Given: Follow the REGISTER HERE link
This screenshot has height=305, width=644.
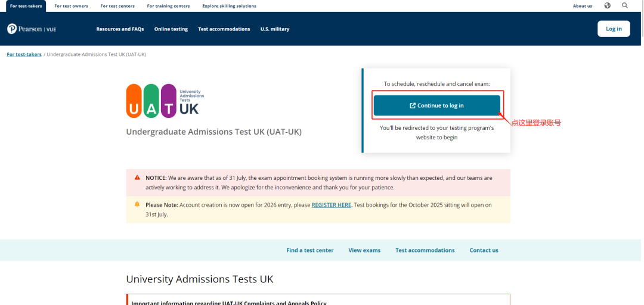Looking at the screenshot, I should click(x=331, y=205).
